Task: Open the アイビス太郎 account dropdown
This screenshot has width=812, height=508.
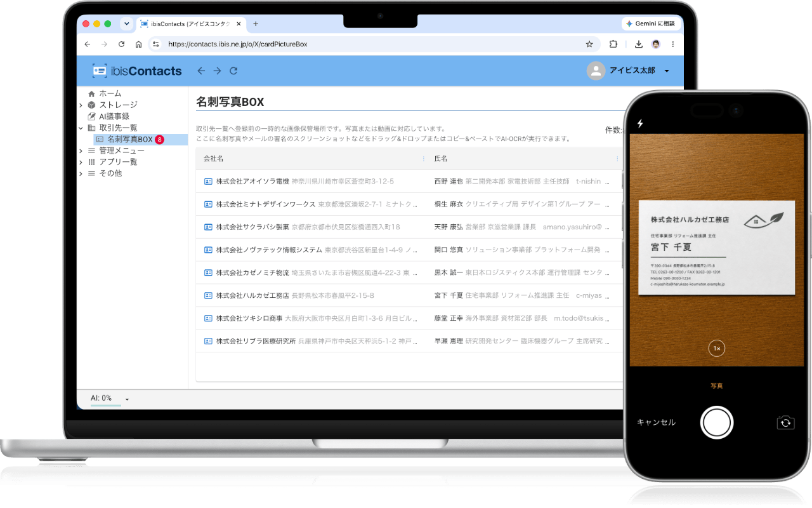Action: [x=667, y=71]
